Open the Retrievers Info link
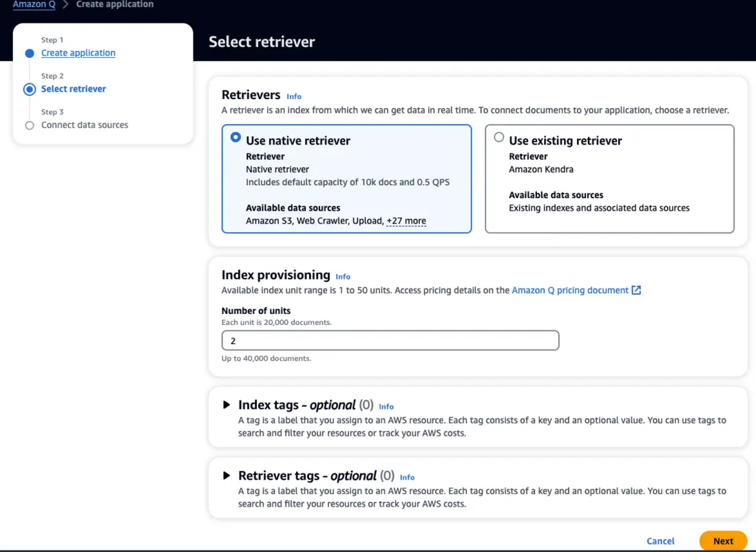756x552 pixels. (x=294, y=96)
